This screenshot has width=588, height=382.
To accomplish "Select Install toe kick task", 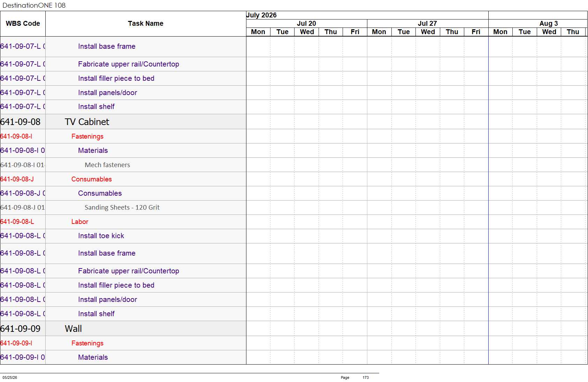I will pos(101,236).
